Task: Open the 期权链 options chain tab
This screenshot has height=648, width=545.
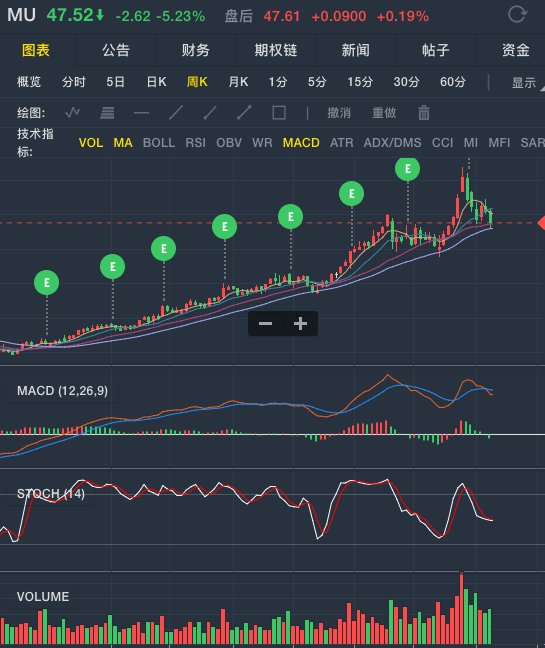Action: tap(276, 50)
